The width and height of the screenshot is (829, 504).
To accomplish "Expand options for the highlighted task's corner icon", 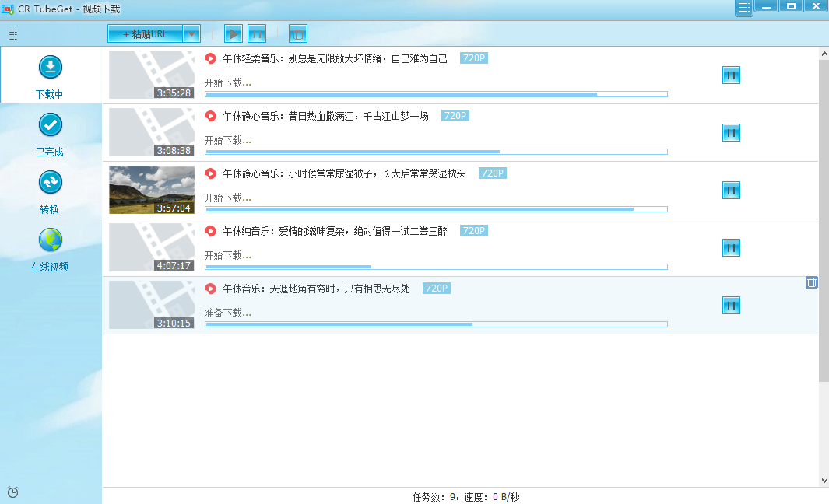I will click(x=813, y=283).
